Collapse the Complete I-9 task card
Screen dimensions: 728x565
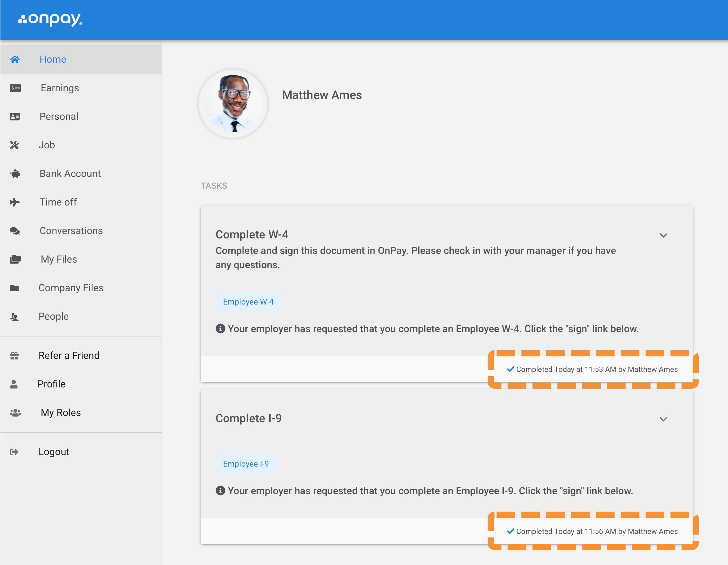point(663,419)
